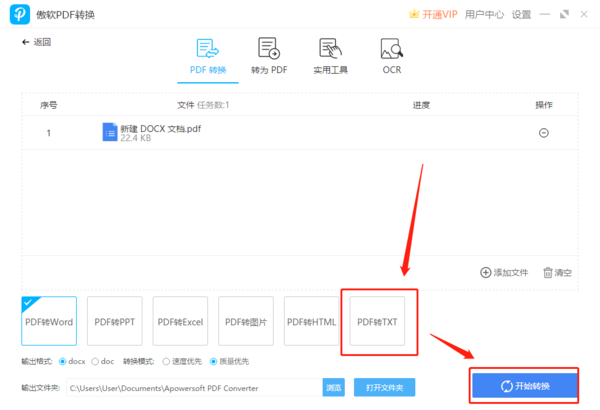Viewport: 600px width, 410px height.
Task: Click 浏览 to browse output folder
Action: (333, 387)
